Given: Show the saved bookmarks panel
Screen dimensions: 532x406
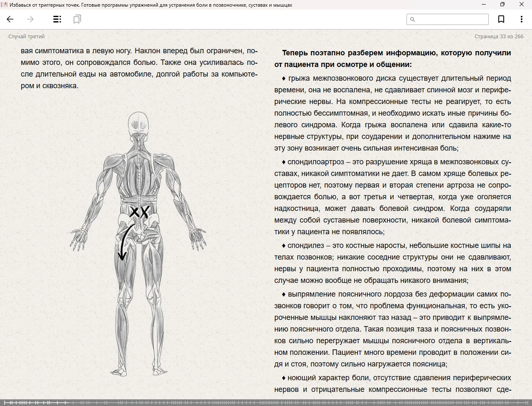Looking at the screenshot, I should (77, 19).
